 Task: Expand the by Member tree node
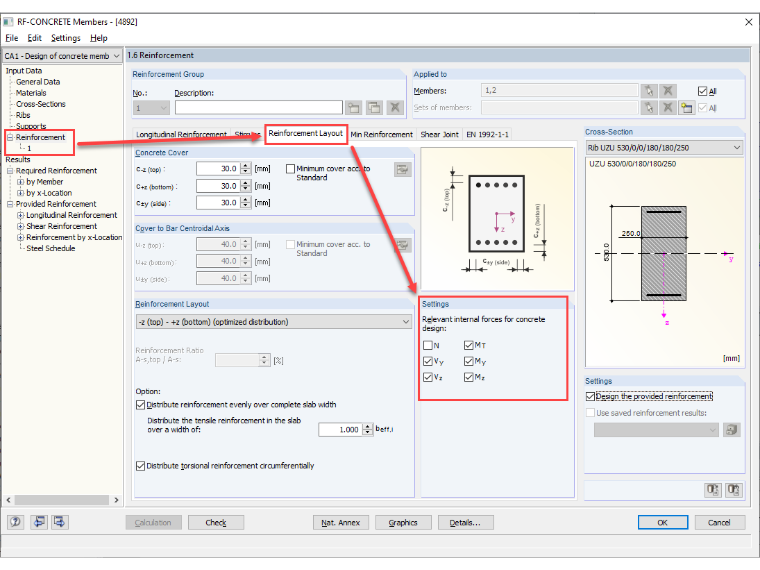point(20,182)
